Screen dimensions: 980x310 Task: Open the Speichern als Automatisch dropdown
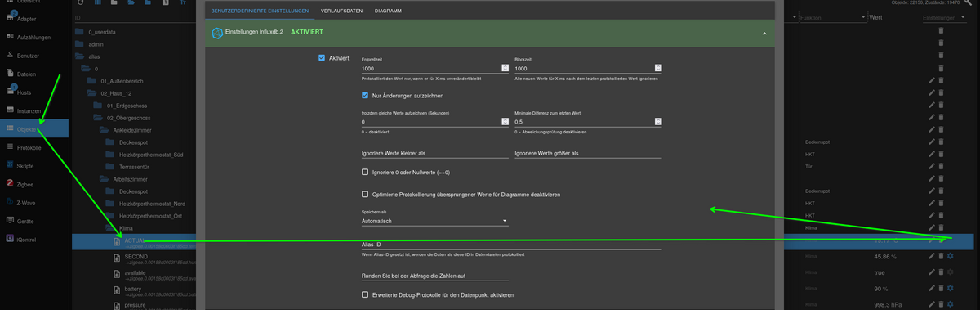[434, 221]
